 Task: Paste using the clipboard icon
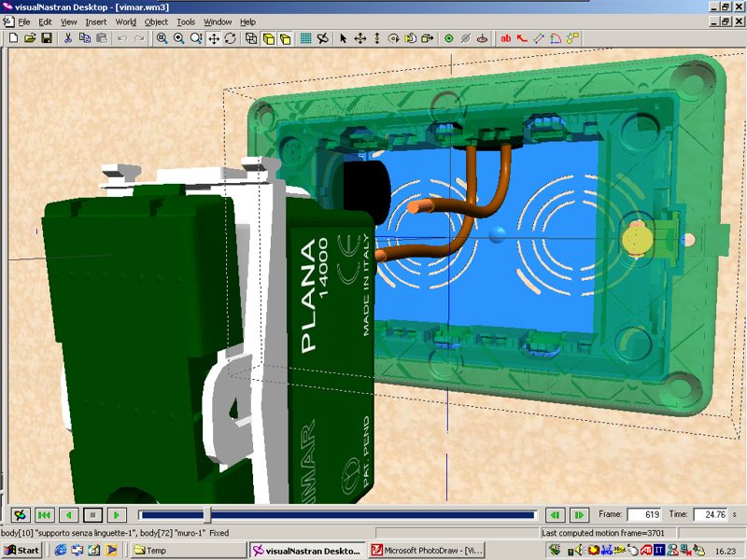coord(102,38)
